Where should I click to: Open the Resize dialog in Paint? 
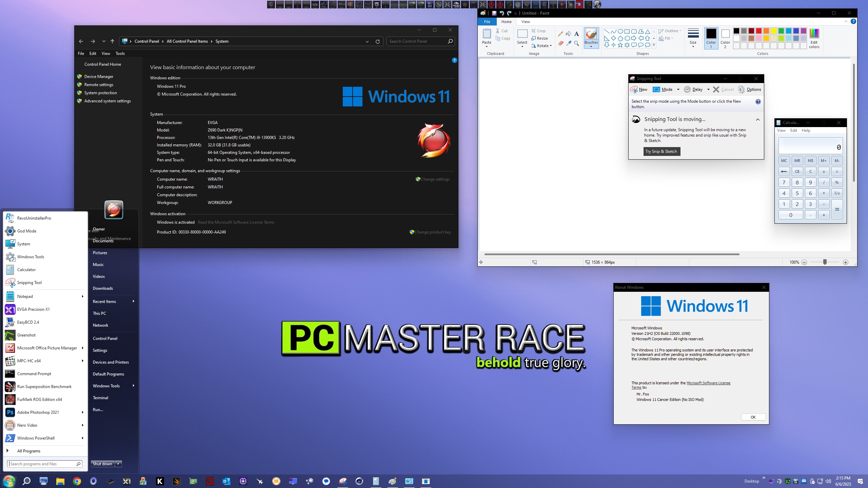coord(540,38)
